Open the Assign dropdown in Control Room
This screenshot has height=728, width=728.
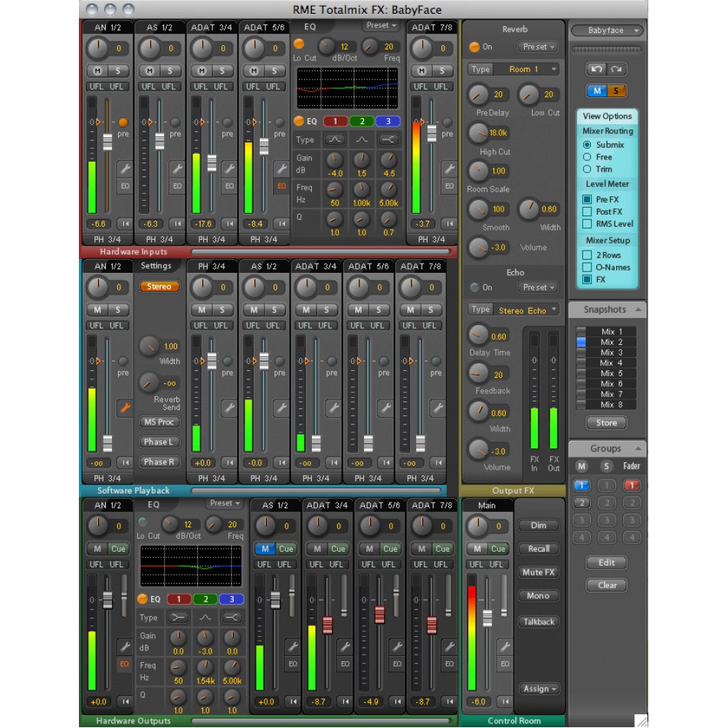[539, 689]
